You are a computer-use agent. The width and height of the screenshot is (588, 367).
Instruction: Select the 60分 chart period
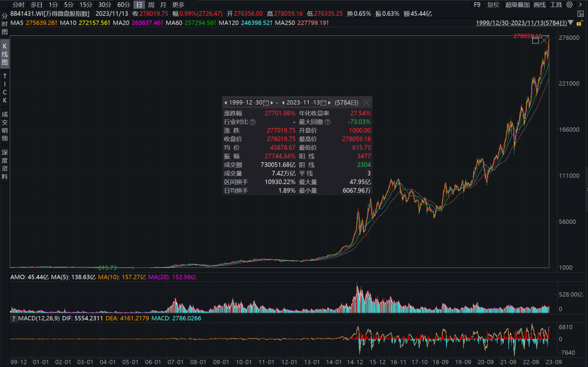click(x=124, y=5)
